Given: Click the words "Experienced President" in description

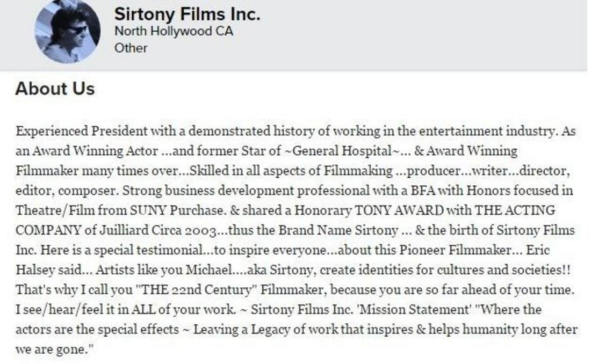Looking at the screenshot, I should (x=82, y=131).
